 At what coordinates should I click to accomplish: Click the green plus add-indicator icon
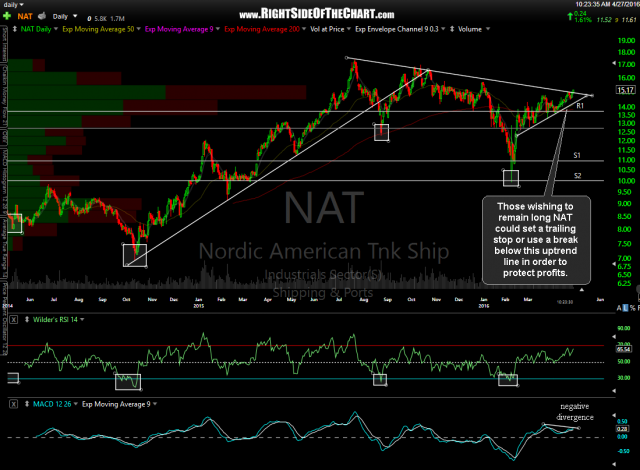7,16
